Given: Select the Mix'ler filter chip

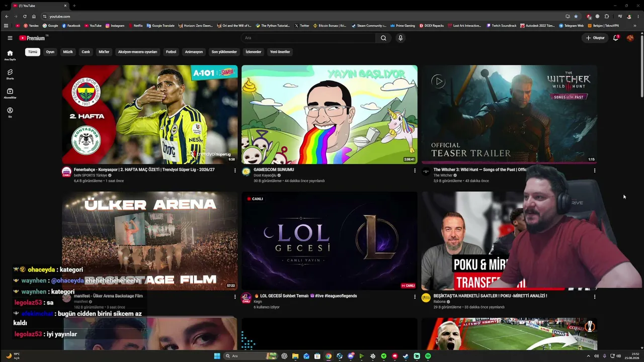Looking at the screenshot, I should (x=104, y=52).
